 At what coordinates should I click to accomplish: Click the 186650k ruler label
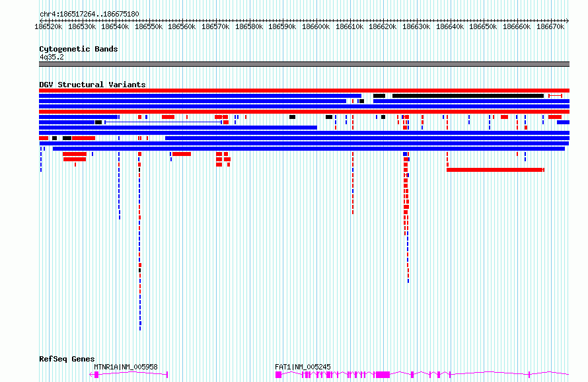click(x=483, y=26)
